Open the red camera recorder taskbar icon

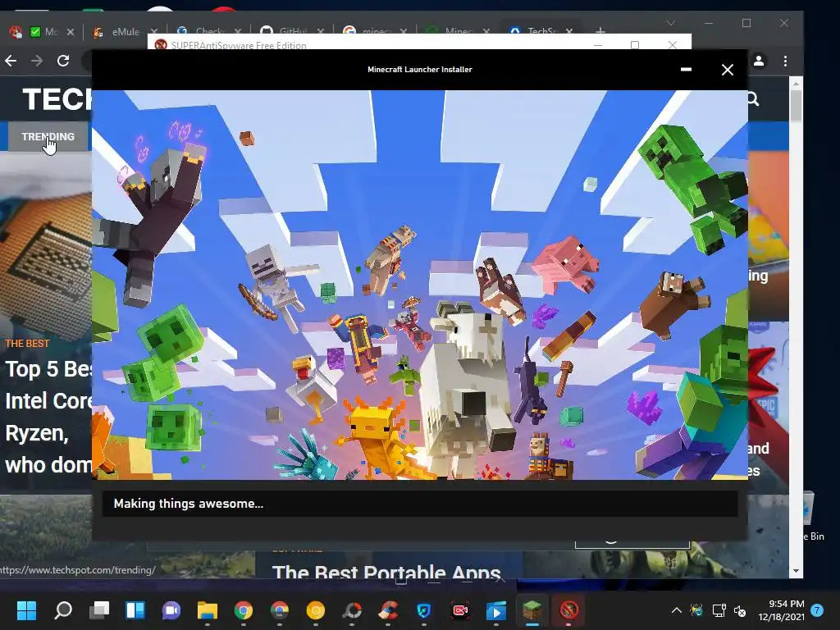(x=460, y=610)
